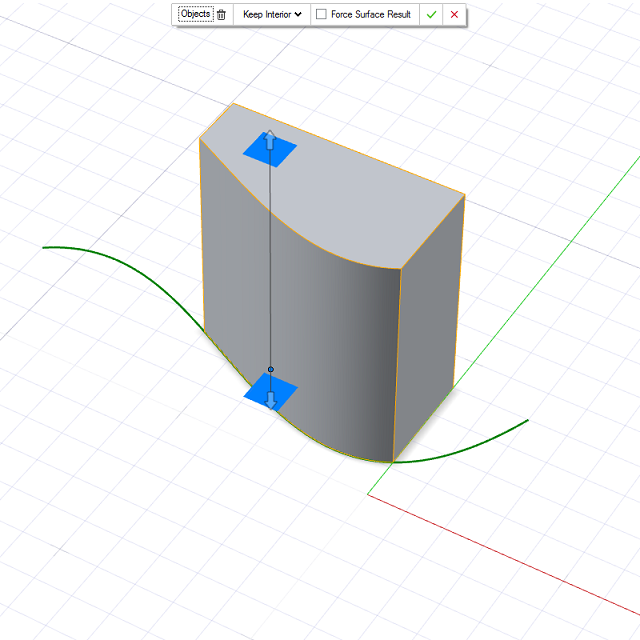Click the front vertical orange edge of solid
This screenshot has height=640, width=640.
[397, 365]
